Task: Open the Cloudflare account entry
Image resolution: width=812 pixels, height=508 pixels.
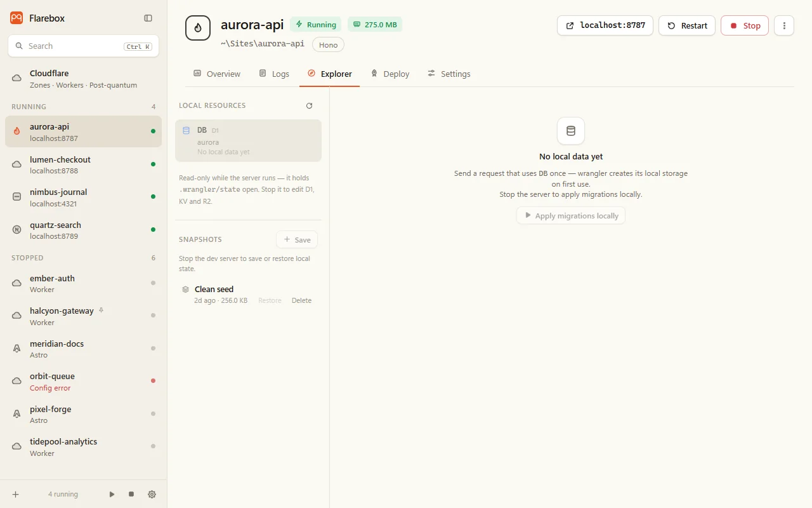Action: 83,79
